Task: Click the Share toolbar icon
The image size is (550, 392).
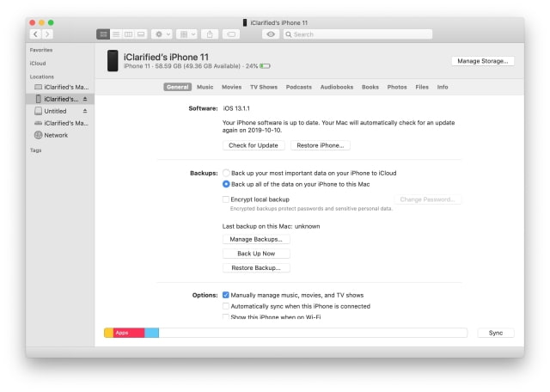Action: pos(210,34)
